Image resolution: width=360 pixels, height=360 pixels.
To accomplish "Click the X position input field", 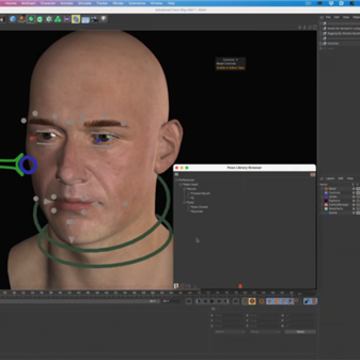I will tap(228, 315).
